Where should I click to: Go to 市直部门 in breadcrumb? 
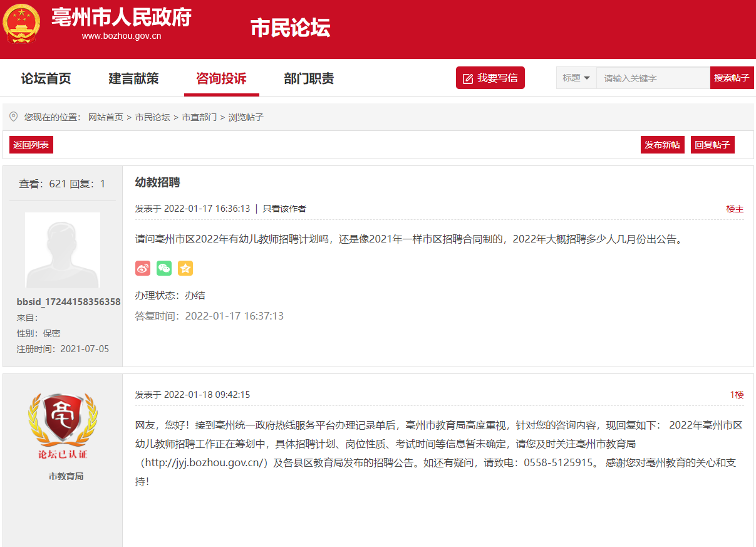point(199,117)
